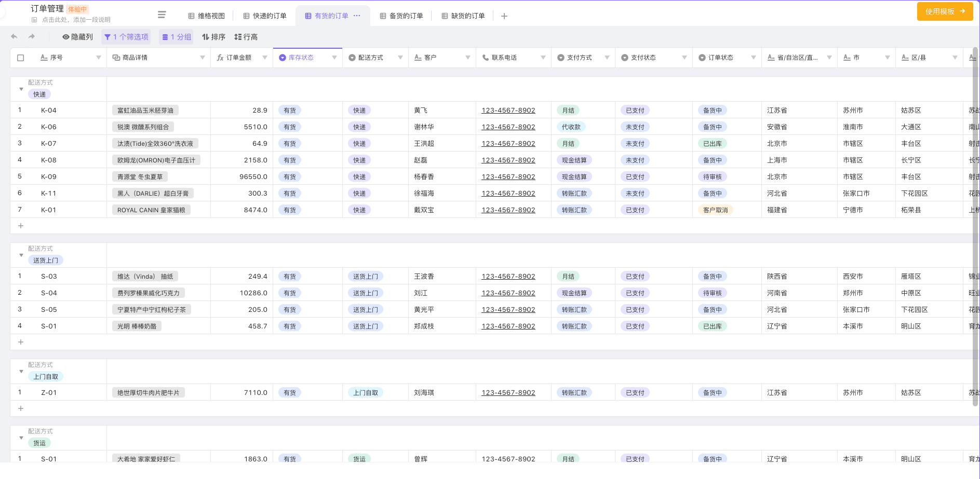Collapse the 快递 group
This screenshot has height=479, width=980.
21,89
